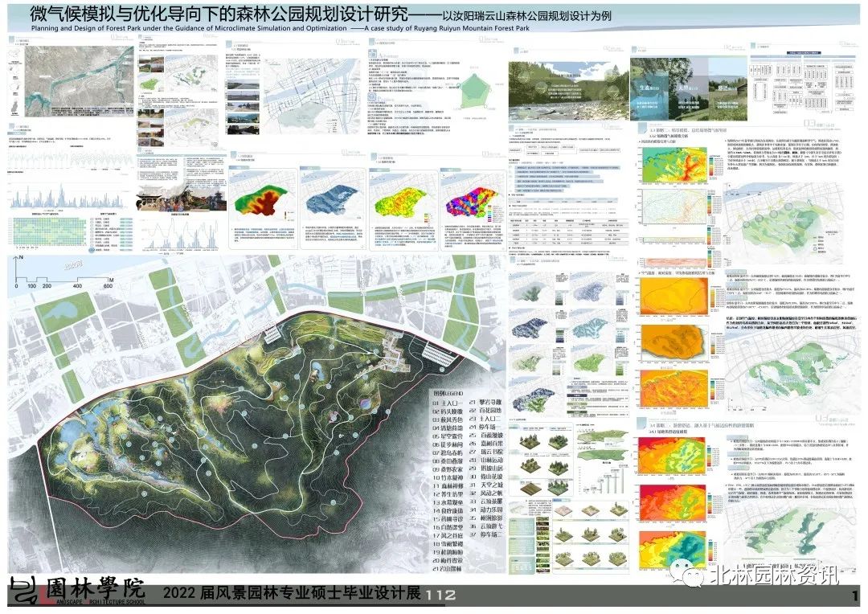
Task: Click "2022 届风景园林专业硕士毕业设计展" footer text
Action: click(291, 592)
